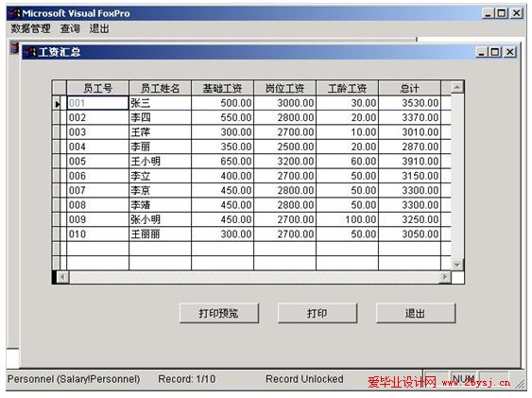Click the grid's left scroll arrow
This screenshot has width=532, height=398.
pyautogui.click(x=62, y=277)
